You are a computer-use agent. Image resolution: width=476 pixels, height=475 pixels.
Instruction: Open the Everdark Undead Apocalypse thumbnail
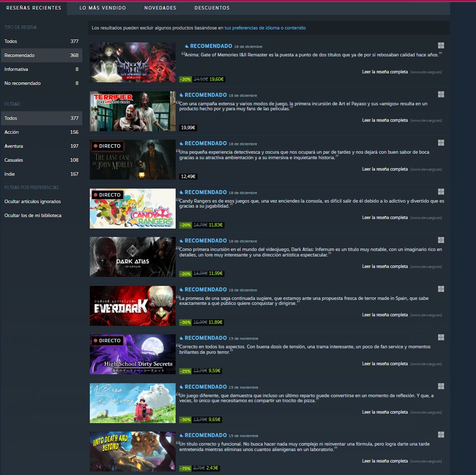click(x=133, y=306)
